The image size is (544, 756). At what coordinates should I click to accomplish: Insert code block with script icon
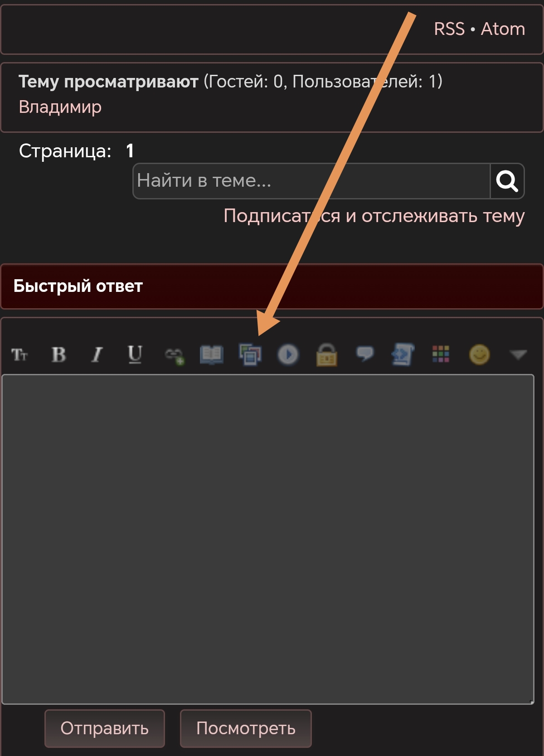click(x=403, y=354)
